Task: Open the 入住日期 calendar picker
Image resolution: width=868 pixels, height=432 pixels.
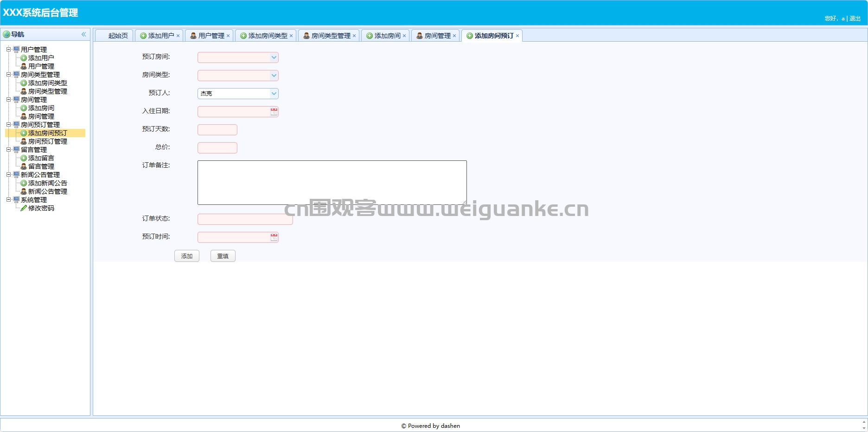Action: [x=274, y=112]
